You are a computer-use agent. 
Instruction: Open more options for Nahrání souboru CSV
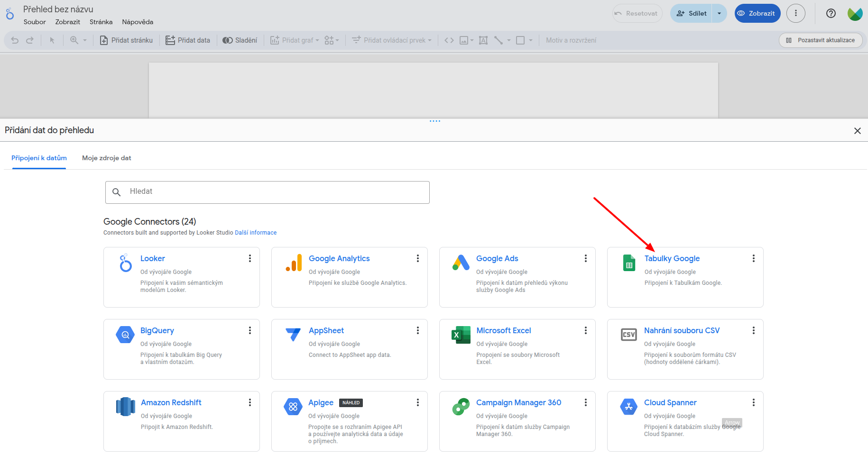tap(754, 330)
